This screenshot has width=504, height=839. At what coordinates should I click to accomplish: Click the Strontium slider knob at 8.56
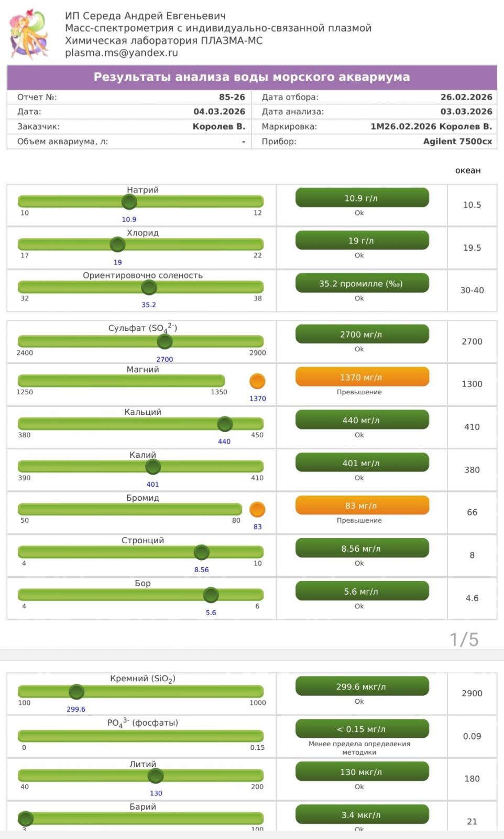(x=202, y=552)
